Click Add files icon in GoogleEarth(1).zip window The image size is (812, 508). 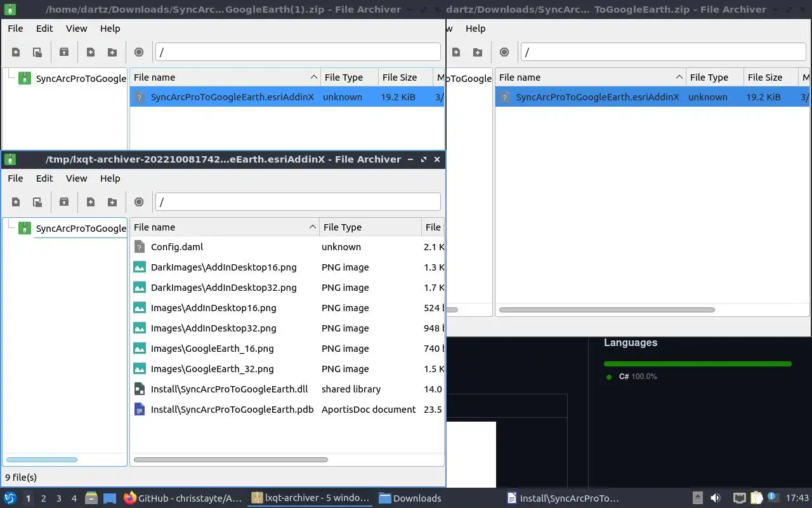91,52
